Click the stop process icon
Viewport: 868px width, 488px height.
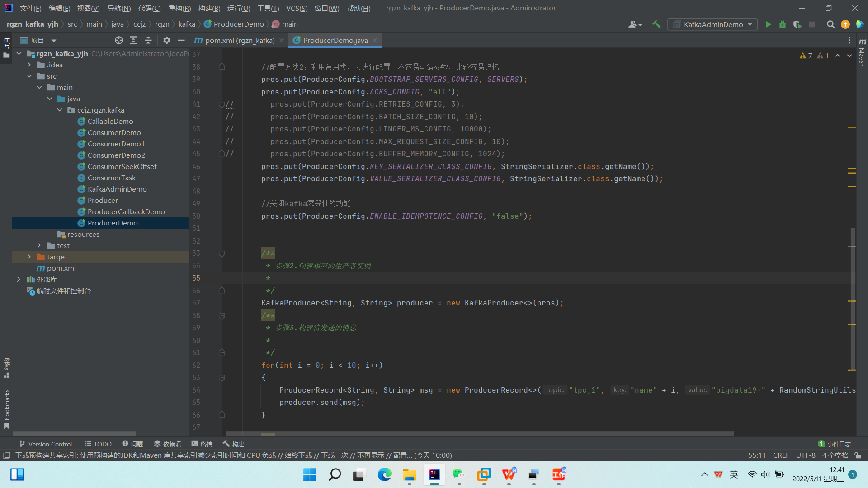(x=812, y=24)
